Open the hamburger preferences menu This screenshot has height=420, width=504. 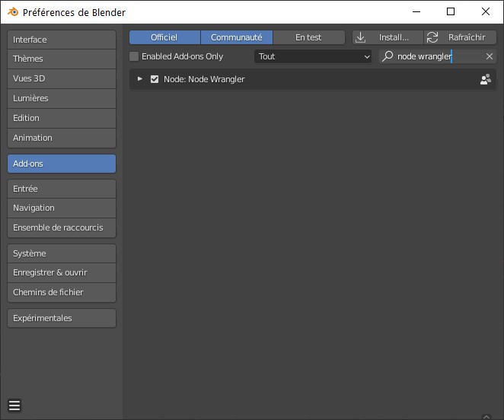(14, 406)
